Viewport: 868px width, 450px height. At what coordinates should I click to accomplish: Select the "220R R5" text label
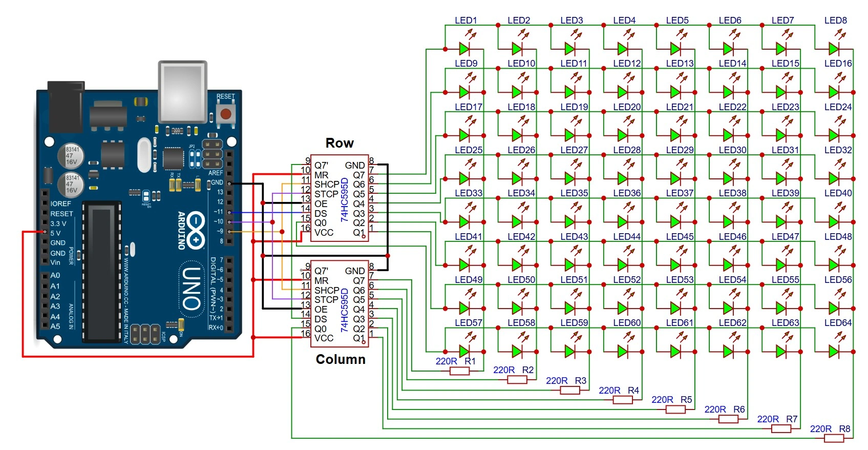tap(672, 400)
